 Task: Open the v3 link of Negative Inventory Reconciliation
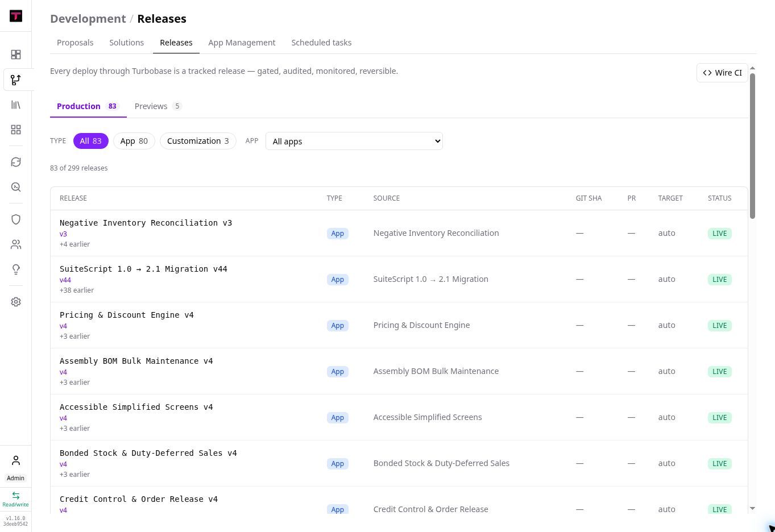(63, 234)
